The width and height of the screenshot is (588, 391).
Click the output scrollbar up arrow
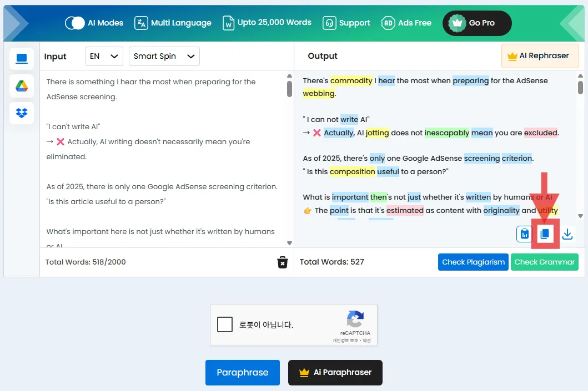(580, 75)
